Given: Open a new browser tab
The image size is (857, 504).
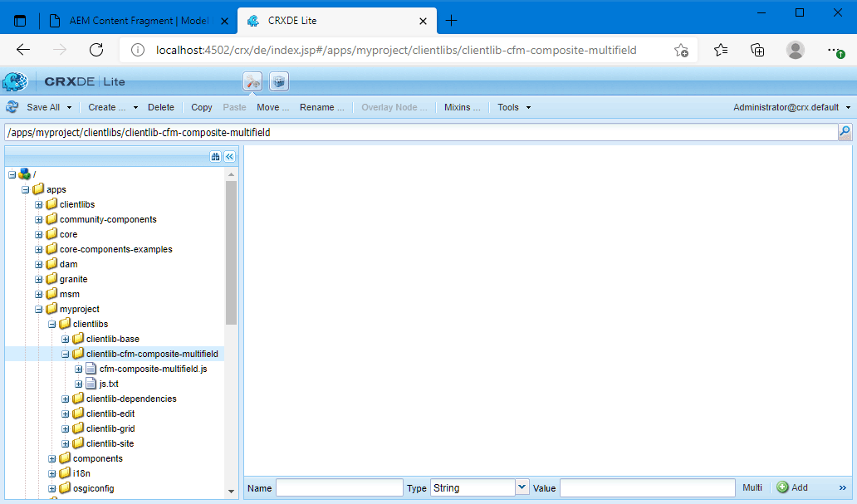Looking at the screenshot, I should tap(451, 21).
